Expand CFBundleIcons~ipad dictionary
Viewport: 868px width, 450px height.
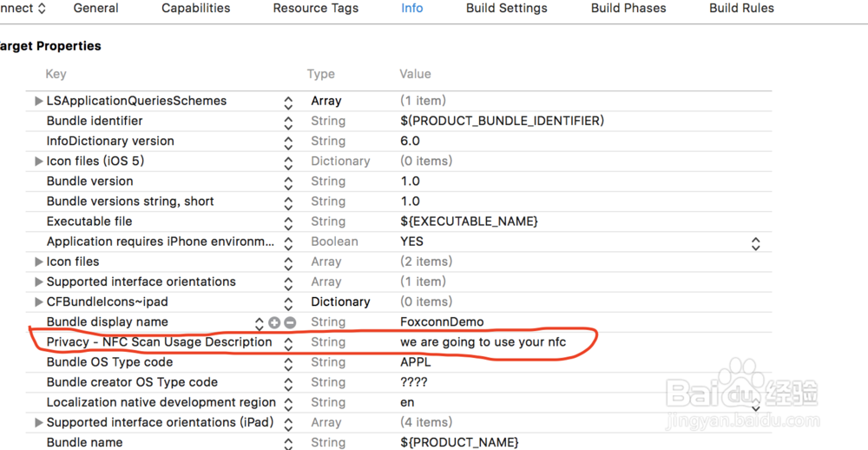[x=38, y=302]
